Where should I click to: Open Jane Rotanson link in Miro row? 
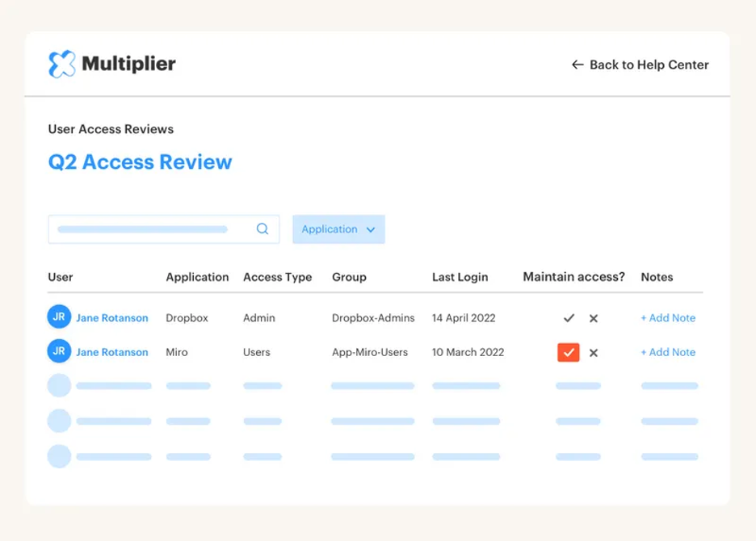point(112,352)
